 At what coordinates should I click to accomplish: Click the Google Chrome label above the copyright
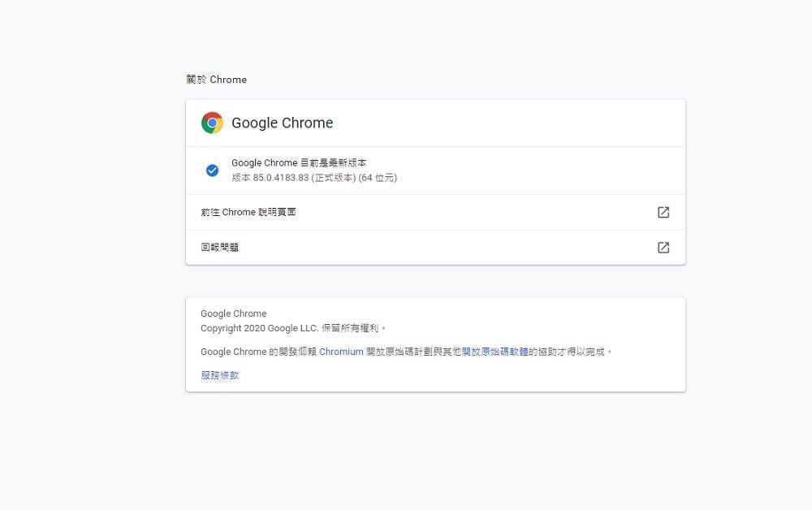pos(234,313)
